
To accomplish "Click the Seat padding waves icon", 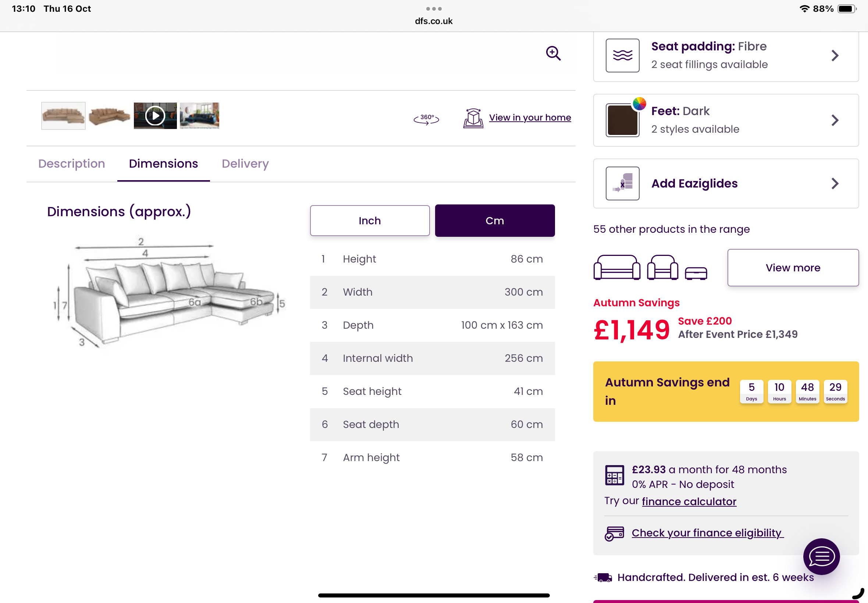I will pos(622,56).
